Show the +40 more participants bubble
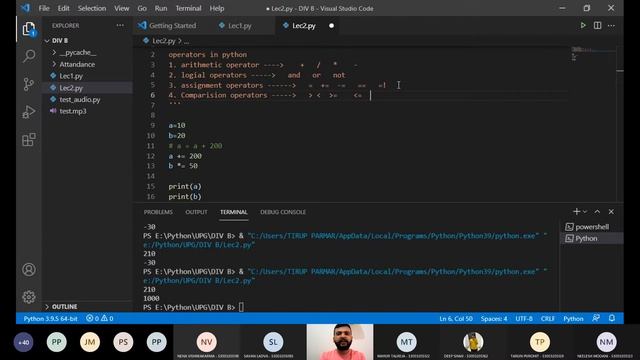640x360 pixels. [x=23, y=342]
